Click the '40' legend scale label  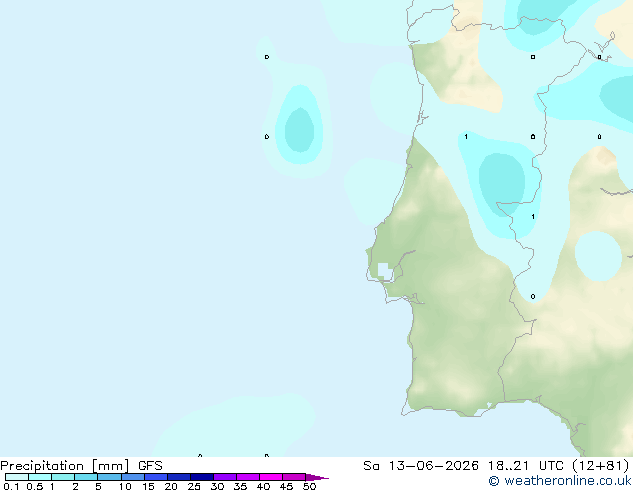tap(263, 486)
